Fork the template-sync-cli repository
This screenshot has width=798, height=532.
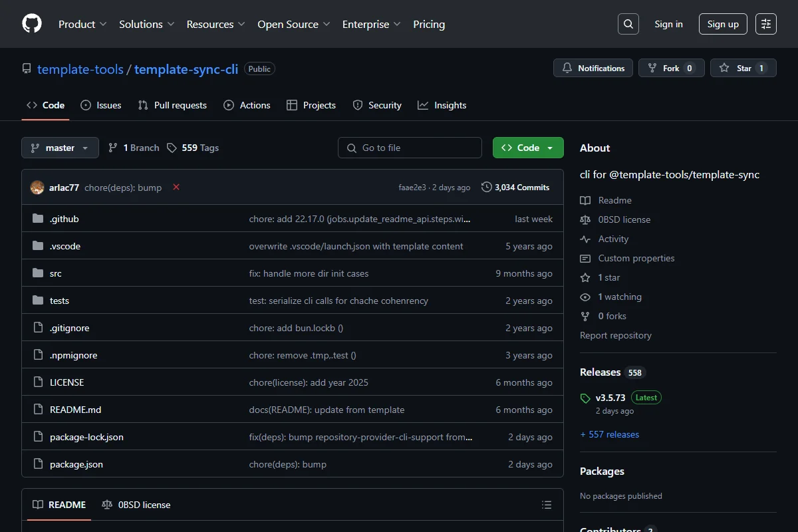pyautogui.click(x=672, y=68)
